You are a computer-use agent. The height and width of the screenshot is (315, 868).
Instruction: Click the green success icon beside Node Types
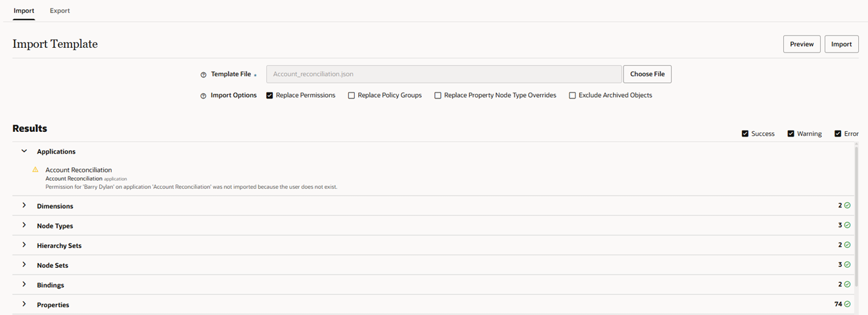tap(847, 225)
